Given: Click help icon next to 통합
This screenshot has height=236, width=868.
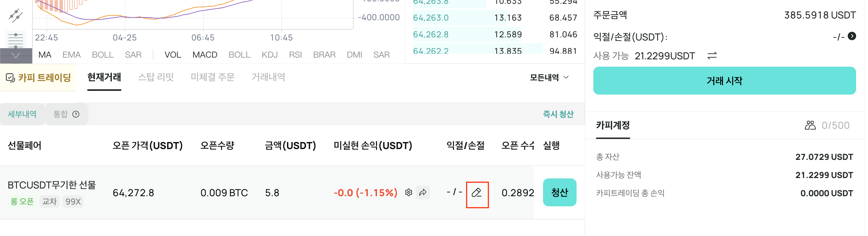Looking at the screenshot, I should pyautogui.click(x=76, y=114).
